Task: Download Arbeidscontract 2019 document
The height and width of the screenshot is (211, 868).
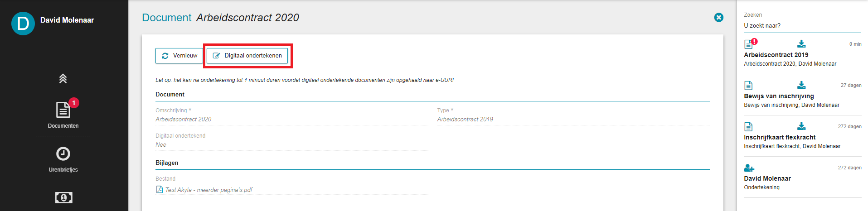Action: [x=801, y=43]
